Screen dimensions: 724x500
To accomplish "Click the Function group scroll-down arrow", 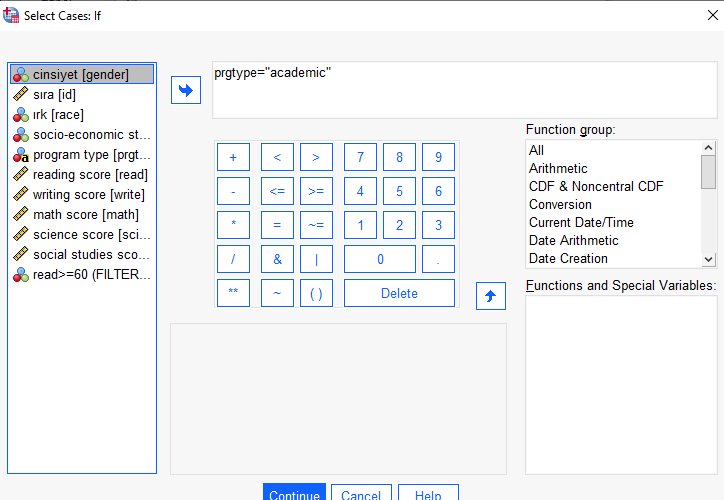I will 708,259.
